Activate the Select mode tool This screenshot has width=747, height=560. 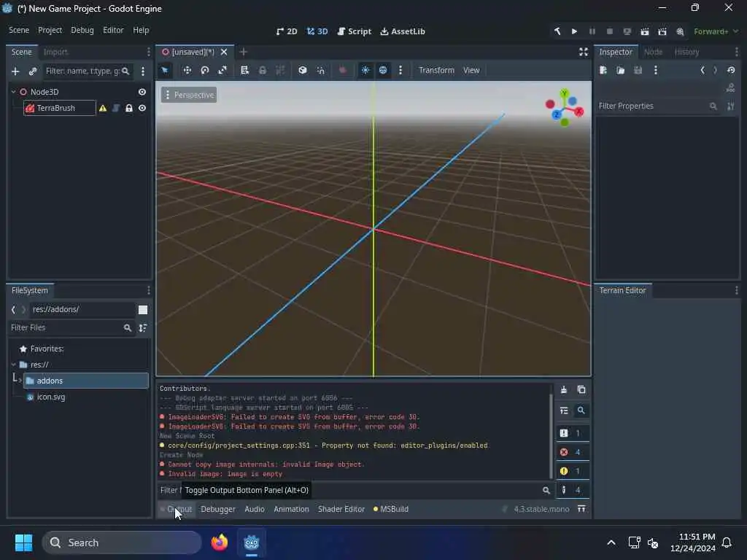click(165, 70)
